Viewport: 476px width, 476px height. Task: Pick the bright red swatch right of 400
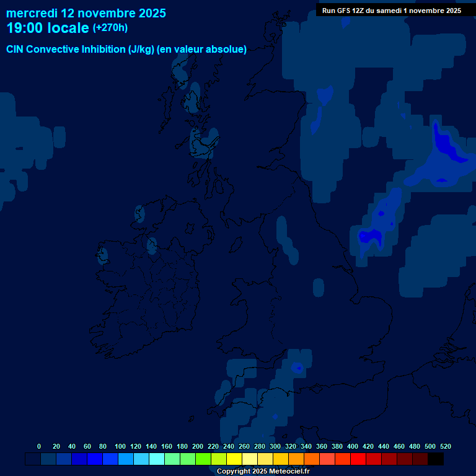point(358,459)
